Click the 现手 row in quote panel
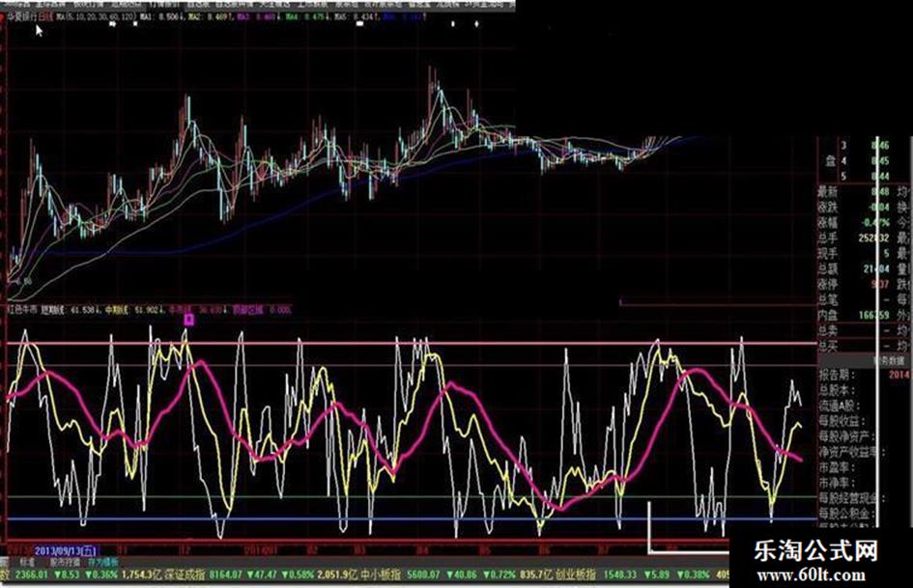This screenshot has height=588, width=913. [854, 253]
